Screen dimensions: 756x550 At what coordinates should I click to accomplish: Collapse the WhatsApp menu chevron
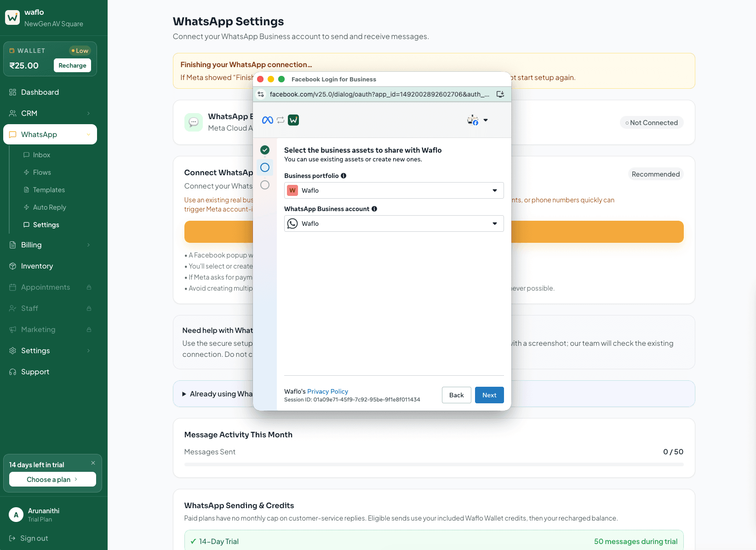click(x=88, y=134)
